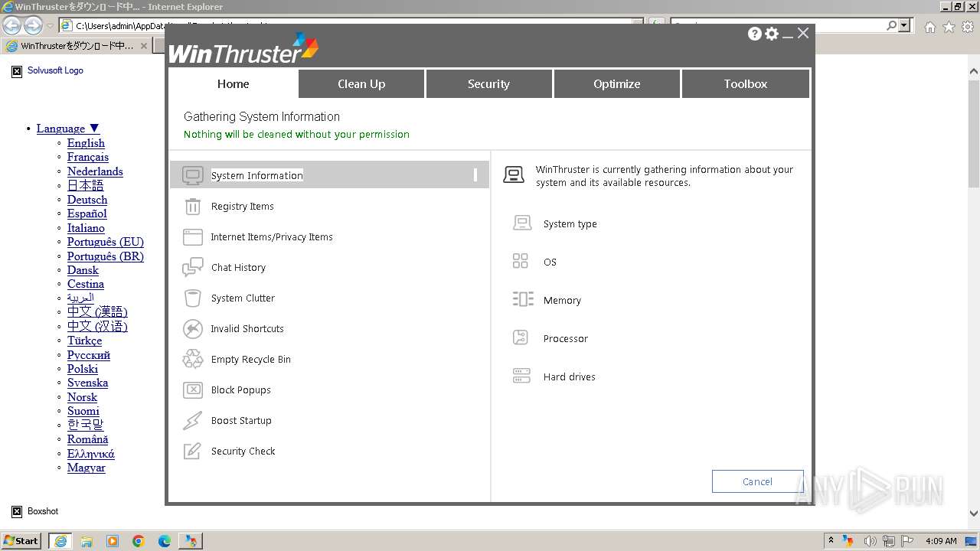Open WinThruster settings gear icon

pyautogui.click(x=772, y=34)
